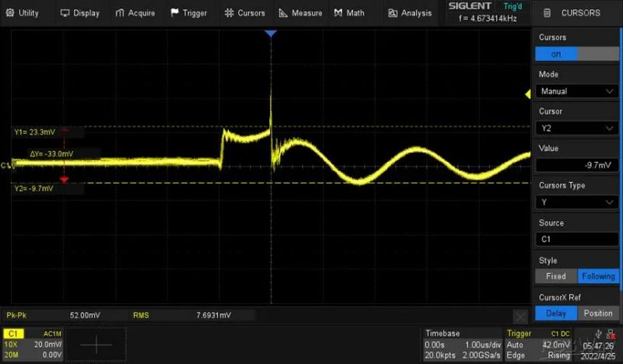Viewport: 623px width, 364px height.
Task: Click the USB status icon
Action: [598, 334]
